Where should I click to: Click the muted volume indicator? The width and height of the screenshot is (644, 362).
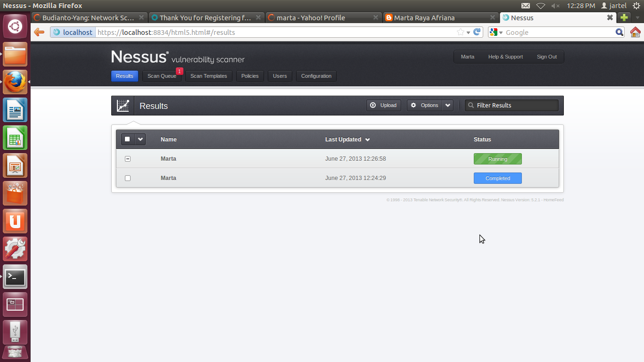tap(555, 6)
